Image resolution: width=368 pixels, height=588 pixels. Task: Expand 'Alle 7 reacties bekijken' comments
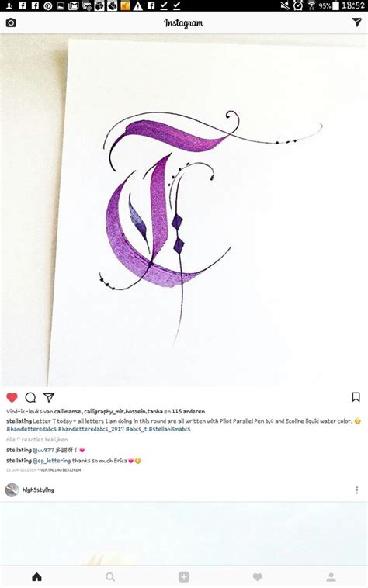point(36,439)
